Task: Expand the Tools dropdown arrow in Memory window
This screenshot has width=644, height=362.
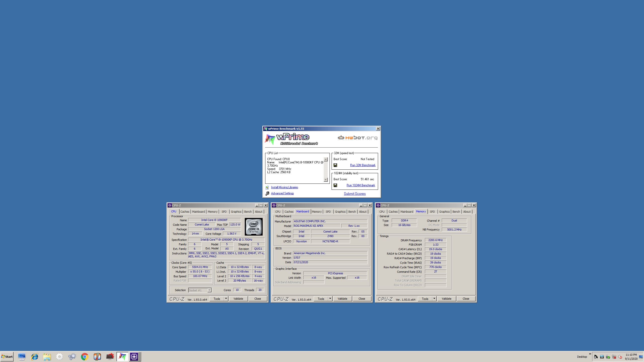Action: [x=434, y=299]
